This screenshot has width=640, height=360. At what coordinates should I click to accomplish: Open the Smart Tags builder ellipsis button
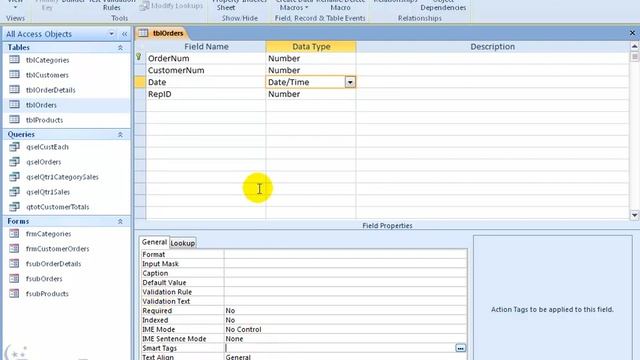pyautogui.click(x=460, y=348)
